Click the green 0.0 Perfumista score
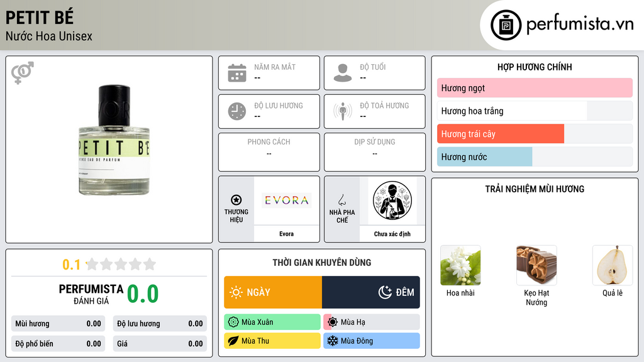 point(143,294)
